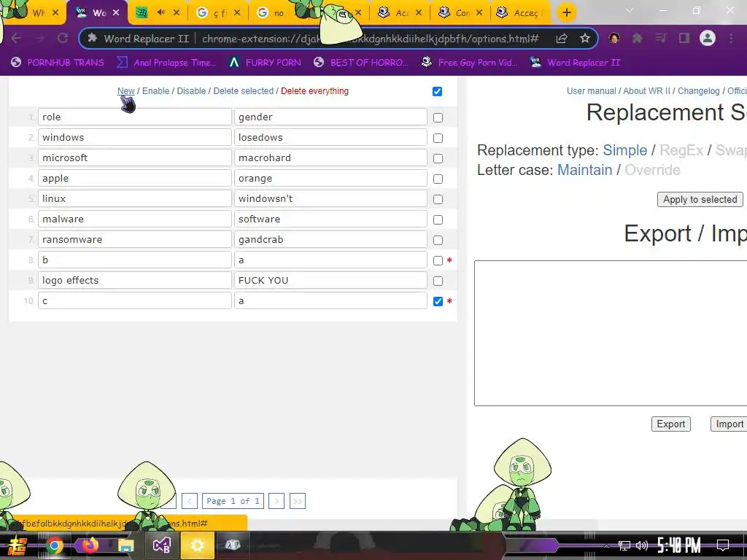
Task: Click the Disable link
Action: coord(191,91)
